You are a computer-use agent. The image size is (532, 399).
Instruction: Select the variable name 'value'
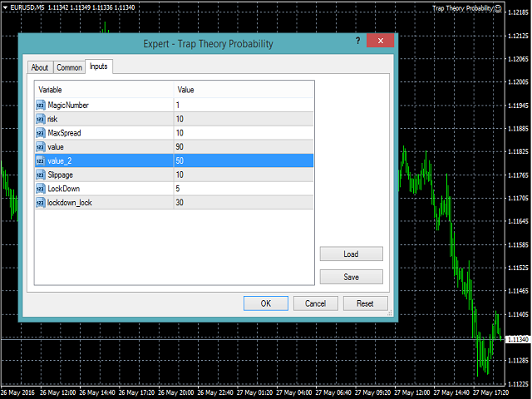(56, 147)
